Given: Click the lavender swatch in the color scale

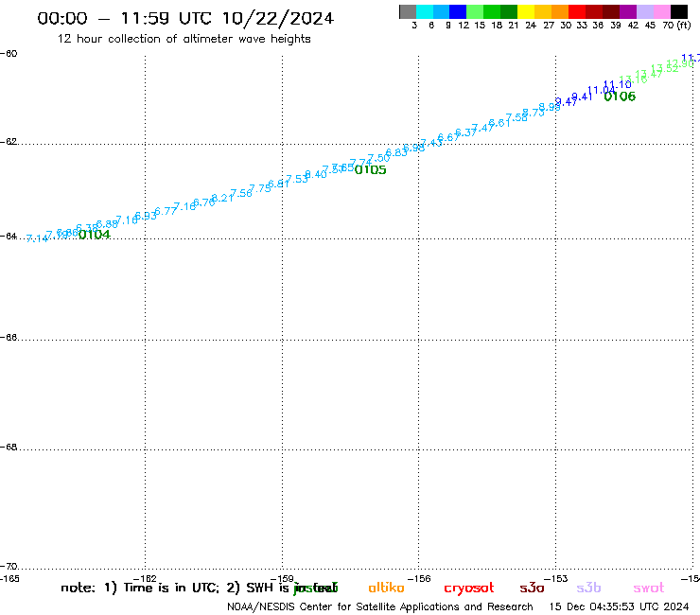Looking at the screenshot, I should coord(644,11).
